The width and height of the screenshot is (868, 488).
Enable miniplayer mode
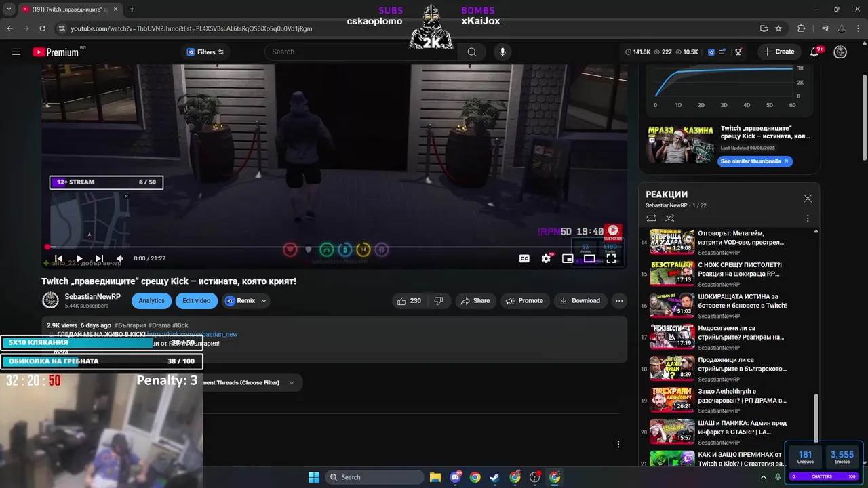(x=568, y=258)
